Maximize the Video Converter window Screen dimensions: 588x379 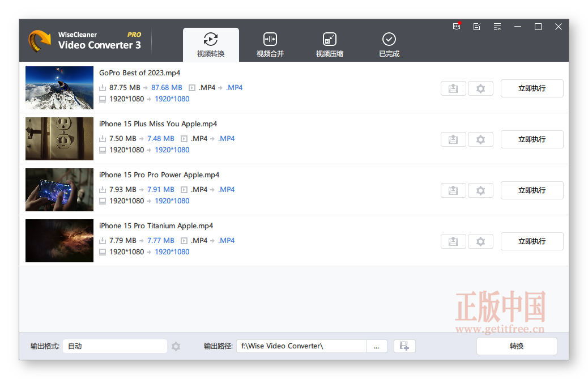tap(538, 27)
